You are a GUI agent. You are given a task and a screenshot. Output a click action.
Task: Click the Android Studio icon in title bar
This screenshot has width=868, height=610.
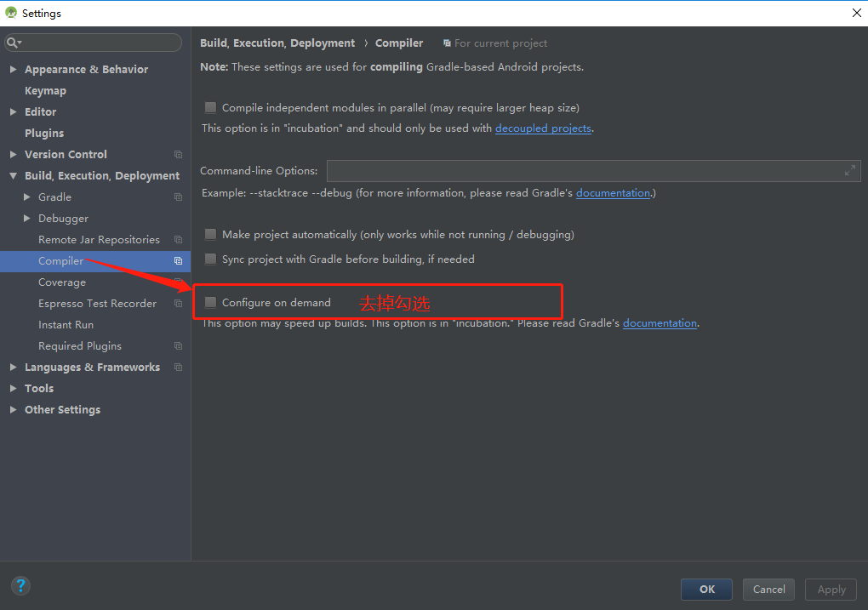click(x=10, y=13)
